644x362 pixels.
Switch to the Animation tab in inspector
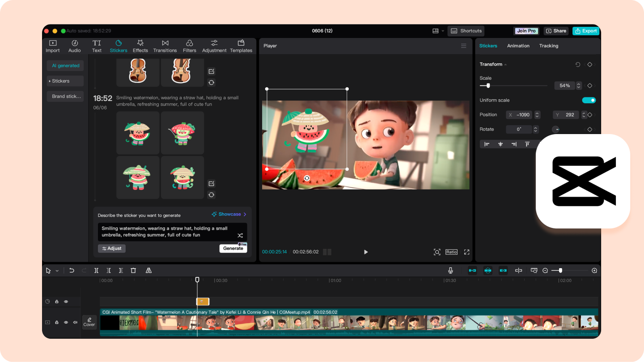point(518,46)
